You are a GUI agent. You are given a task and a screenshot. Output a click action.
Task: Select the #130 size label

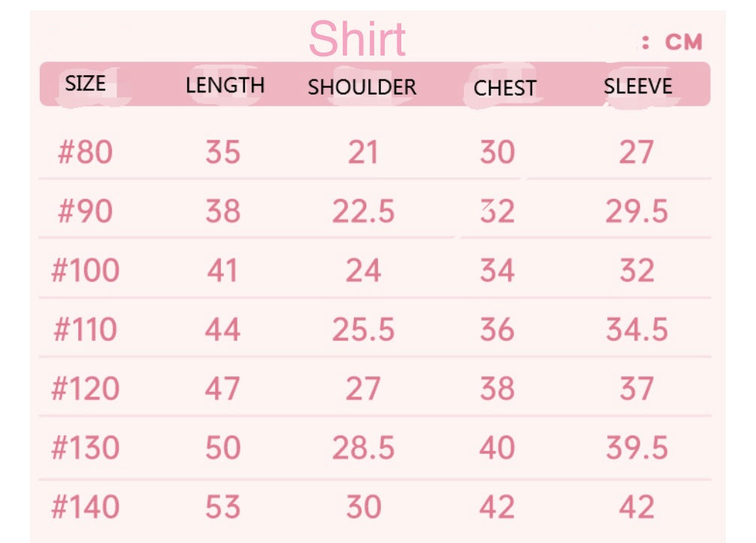coord(85,448)
